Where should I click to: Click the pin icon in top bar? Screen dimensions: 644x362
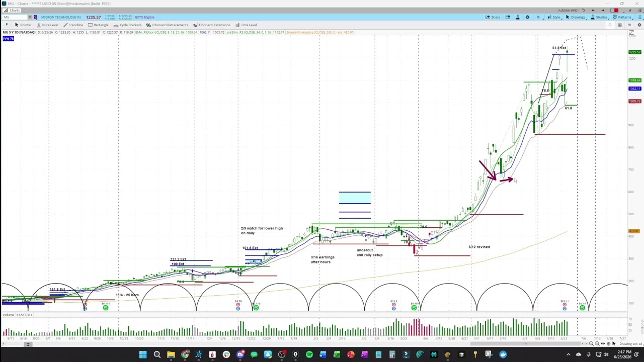630,10
